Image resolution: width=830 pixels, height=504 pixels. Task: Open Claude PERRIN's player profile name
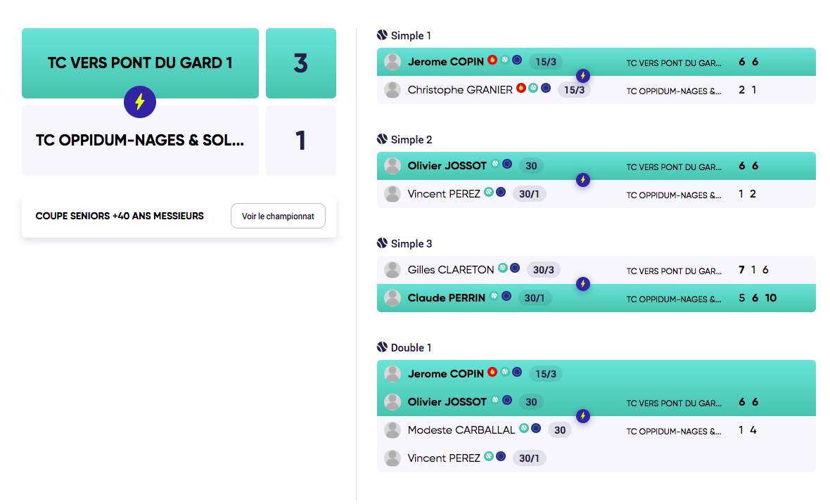[447, 298]
